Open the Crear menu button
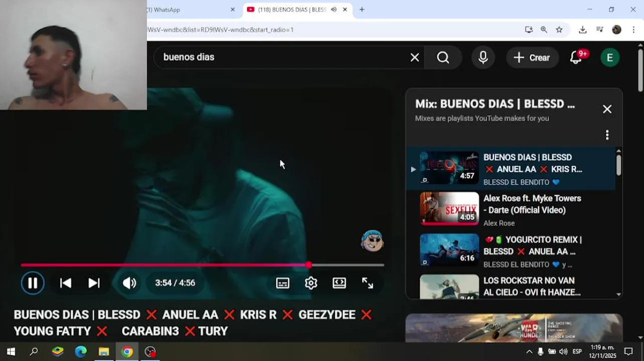The height and width of the screenshot is (361, 644). 532,57
